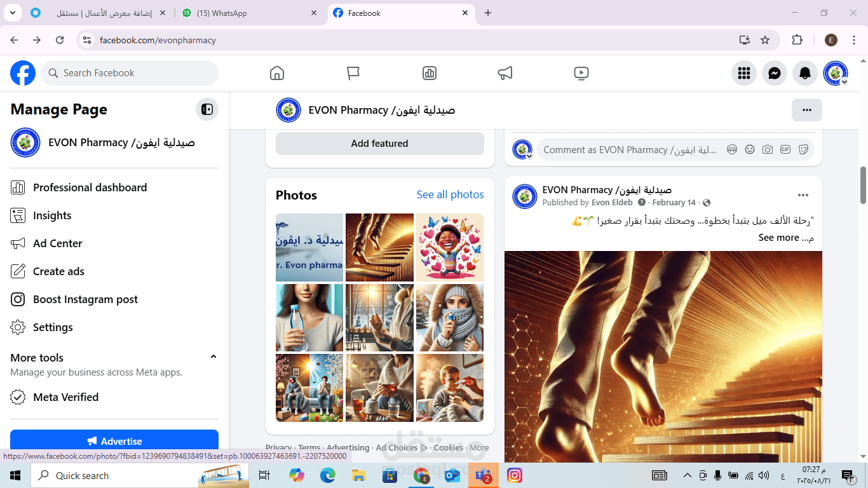Open Insights in the sidebar
Image resolution: width=868 pixels, height=488 pixels.
(x=114, y=215)
